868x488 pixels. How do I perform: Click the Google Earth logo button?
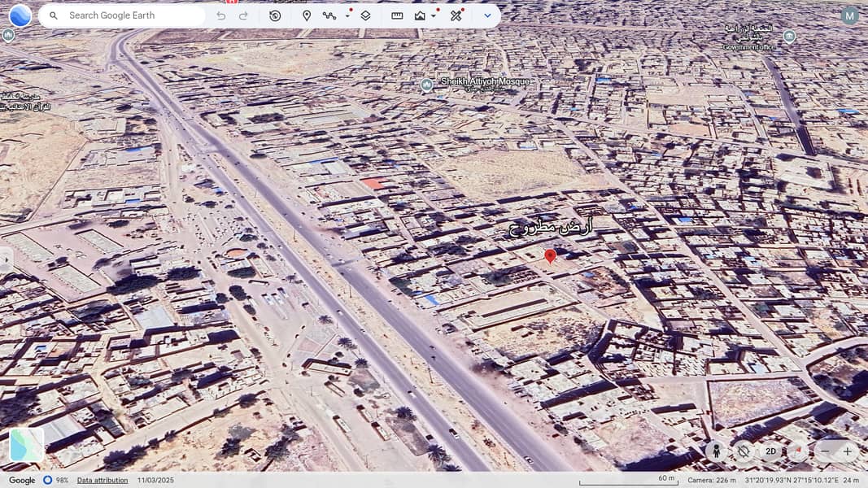pos(20,15)
